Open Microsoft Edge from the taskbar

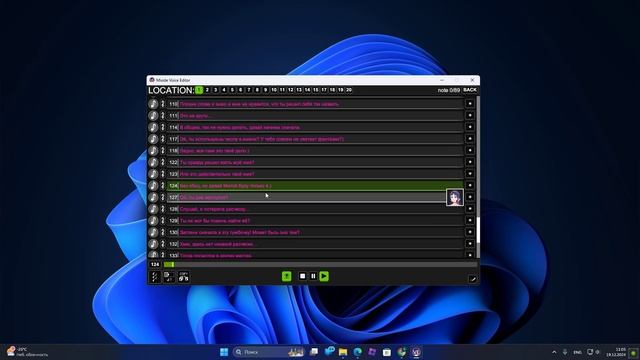point(358,352)
